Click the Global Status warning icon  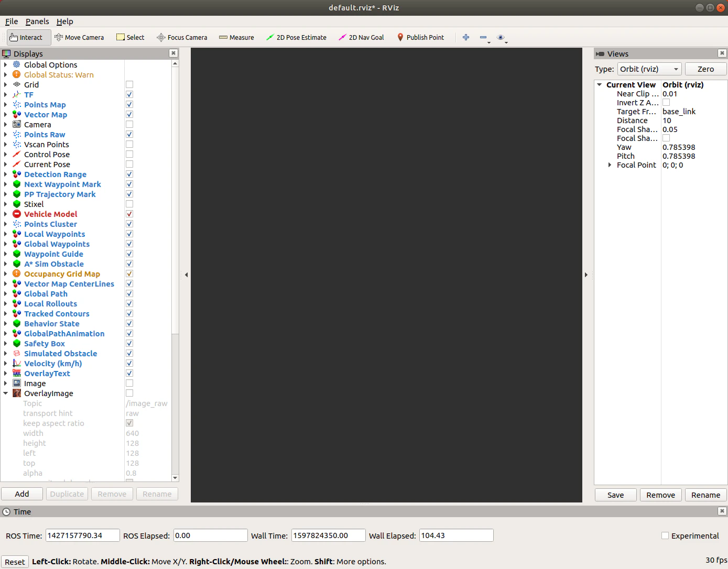coord(17,74)
